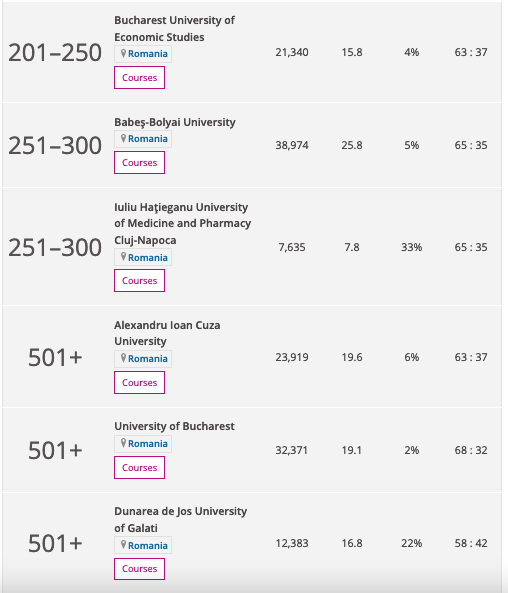Open Courses for Babeş-Bolyai University
Viewport: 508px width, 593px height.
click(140, 163)
